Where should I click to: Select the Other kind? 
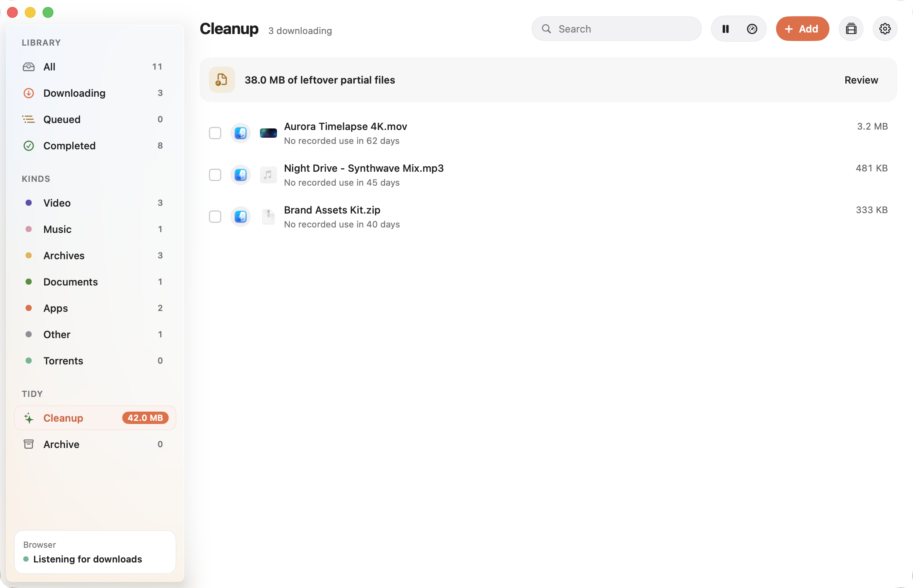click(x=95, y=335)
